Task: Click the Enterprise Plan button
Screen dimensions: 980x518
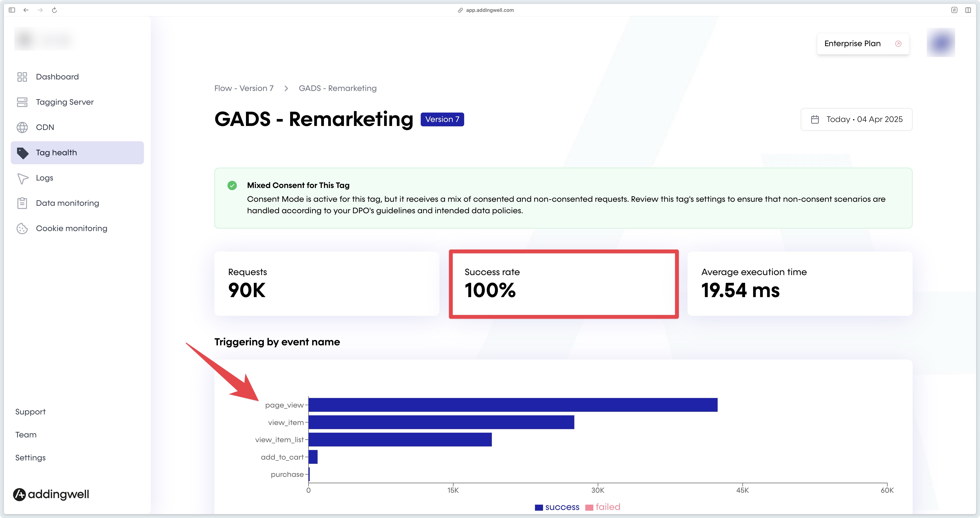Action: (x=863, y=44)
